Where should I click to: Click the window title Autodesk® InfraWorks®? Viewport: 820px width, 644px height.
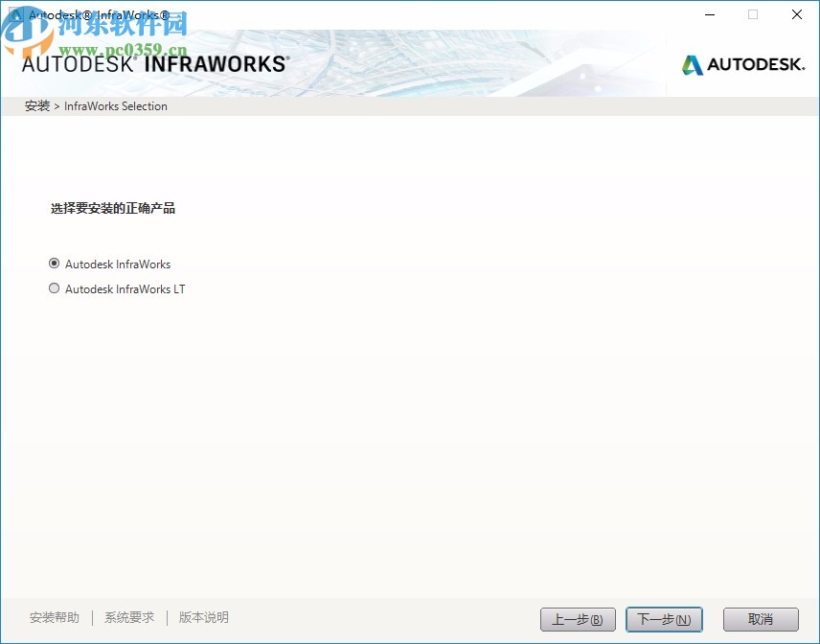coord(96,14)
